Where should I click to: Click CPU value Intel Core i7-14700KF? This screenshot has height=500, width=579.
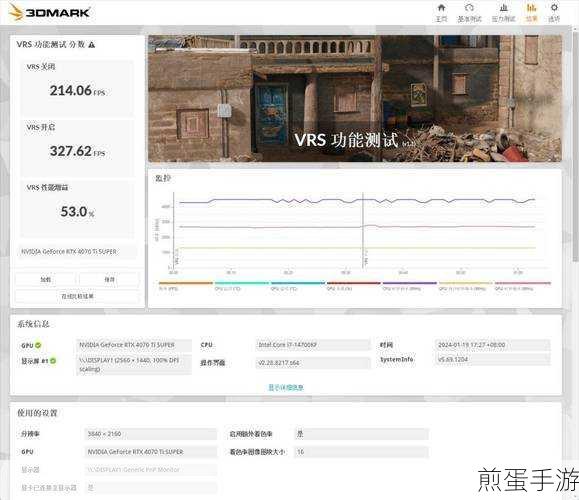tap(313, 345)
